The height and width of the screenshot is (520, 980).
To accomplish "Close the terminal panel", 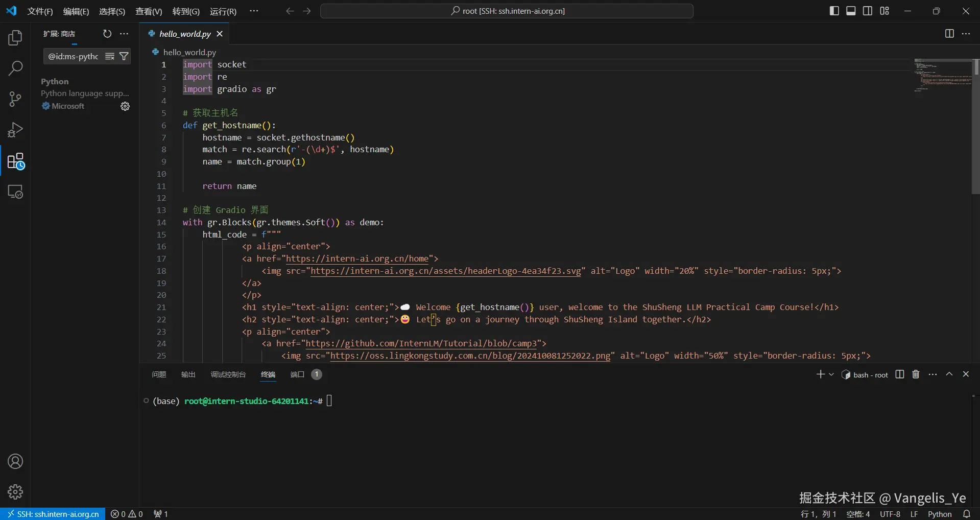I will (966, 374).
